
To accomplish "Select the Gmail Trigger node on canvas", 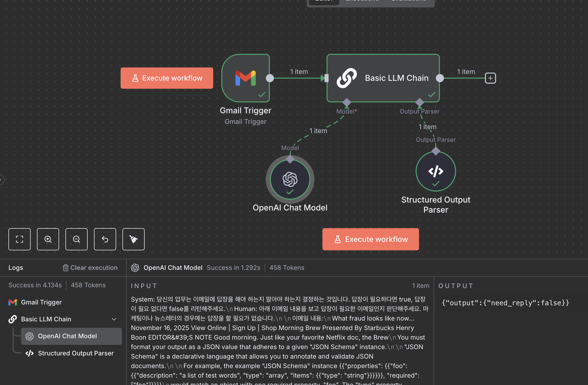I will pos(245,78).
